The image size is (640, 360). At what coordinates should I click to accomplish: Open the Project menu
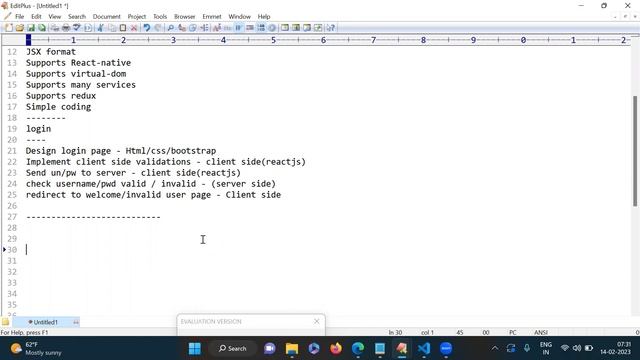(137, 17)
